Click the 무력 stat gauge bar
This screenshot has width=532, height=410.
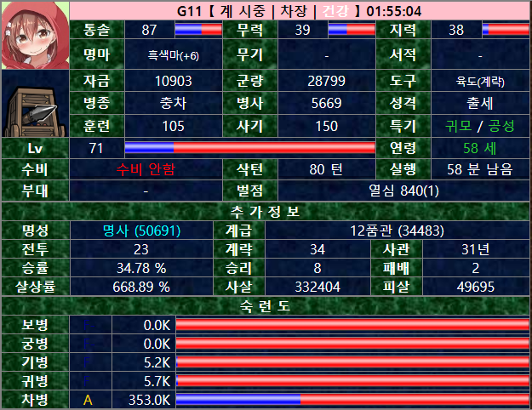tap(351, 30)
